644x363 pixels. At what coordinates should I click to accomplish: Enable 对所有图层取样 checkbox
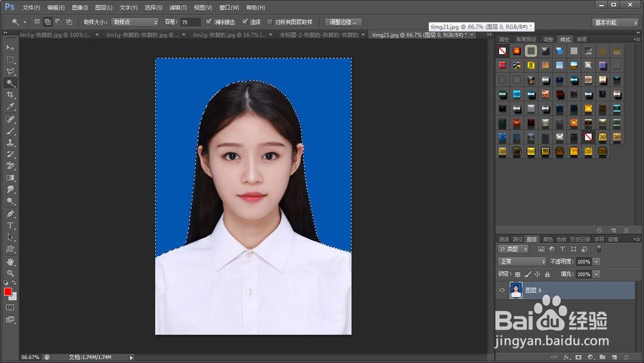270,22
